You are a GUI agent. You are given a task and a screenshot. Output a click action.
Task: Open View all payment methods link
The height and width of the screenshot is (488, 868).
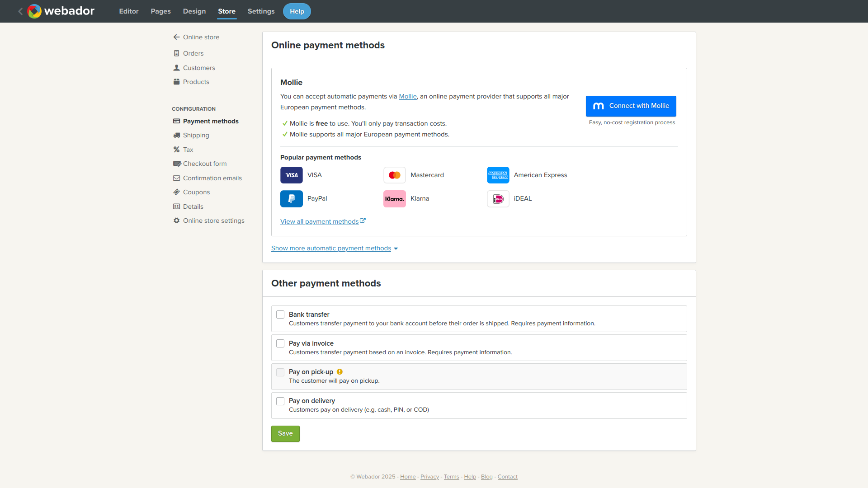point(320,221)
